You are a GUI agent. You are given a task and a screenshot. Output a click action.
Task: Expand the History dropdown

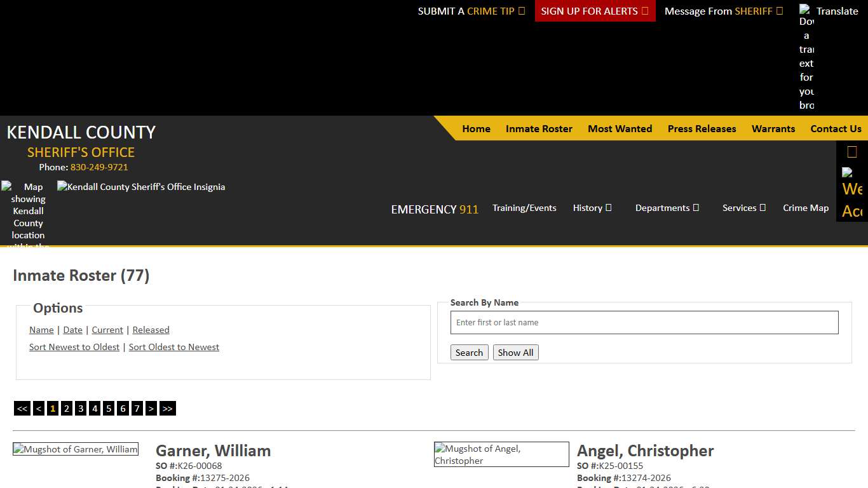coord(592,208)
